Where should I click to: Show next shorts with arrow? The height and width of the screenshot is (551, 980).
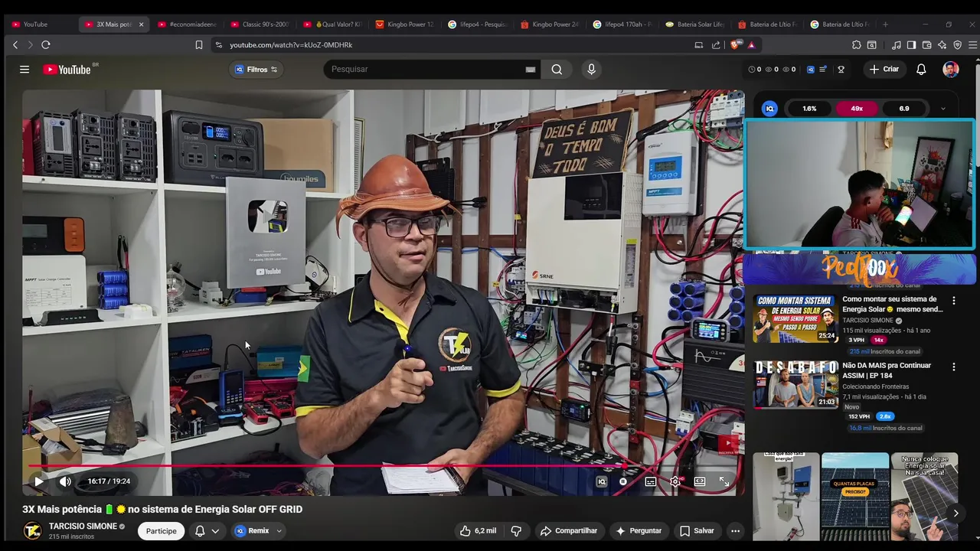(955, 514)
